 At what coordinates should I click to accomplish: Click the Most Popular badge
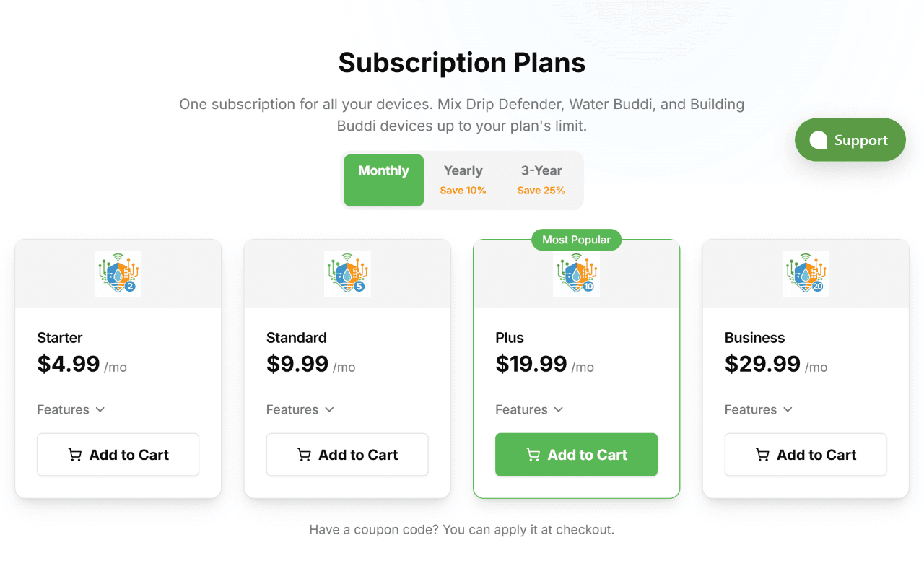point(576,240)
